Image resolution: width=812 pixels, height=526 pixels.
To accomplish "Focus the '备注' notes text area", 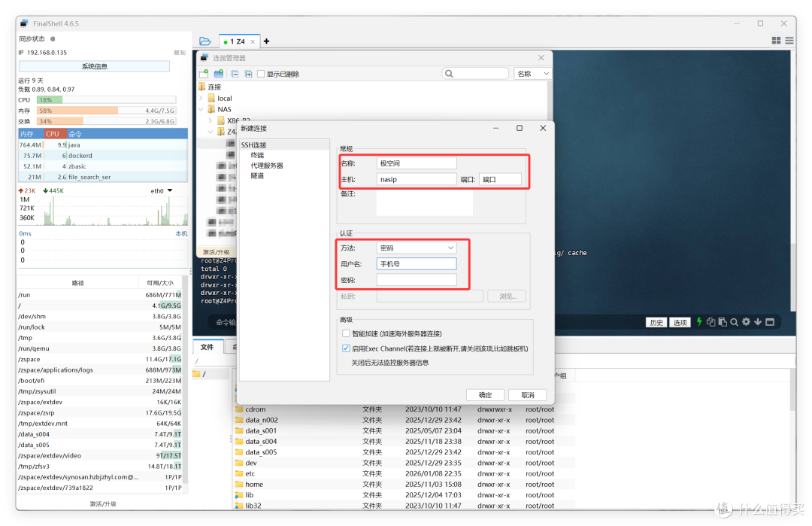I will point(425,202).
